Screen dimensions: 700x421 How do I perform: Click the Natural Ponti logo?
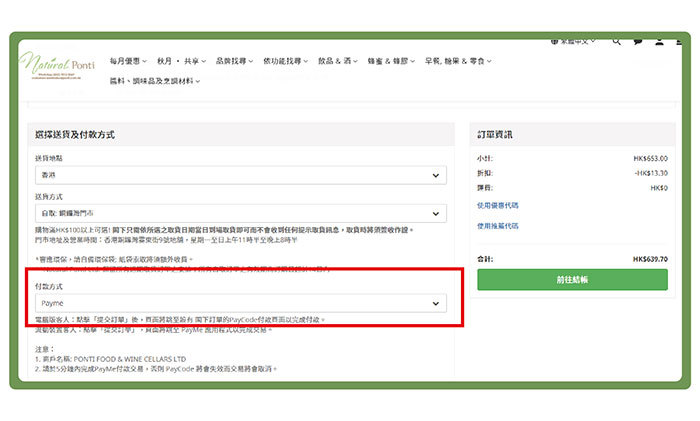[58, 66]
